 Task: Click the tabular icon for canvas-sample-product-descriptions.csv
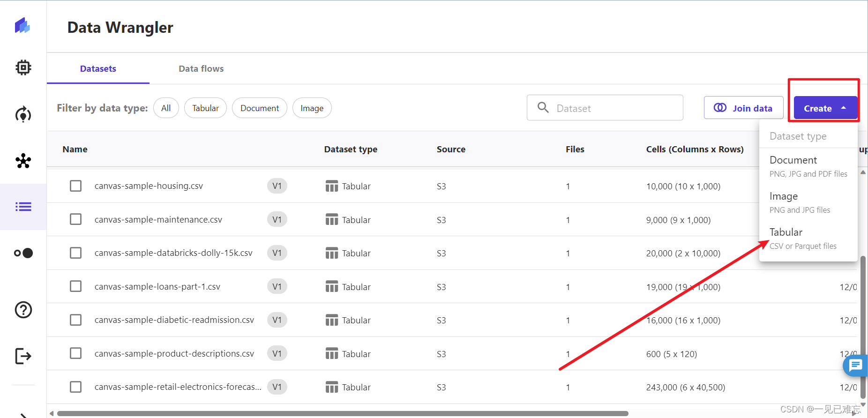(332, 353)
